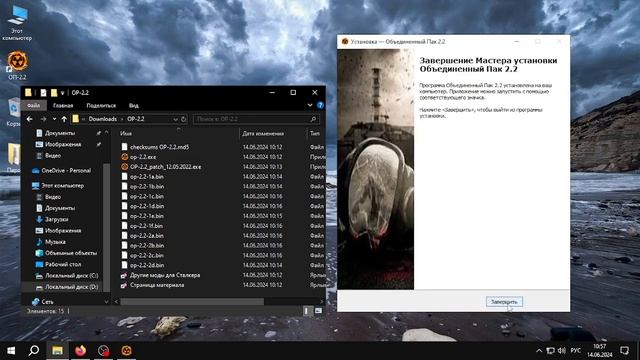Click the Windows Start button
The width and height of the screenshot is (640, 360).
(x=11, y=351)
